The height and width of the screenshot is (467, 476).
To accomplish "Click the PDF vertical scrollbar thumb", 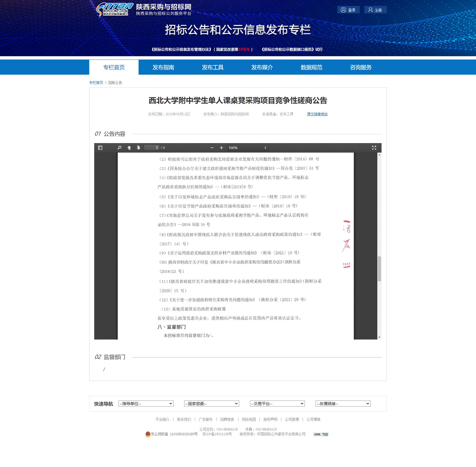I will (x=379, y=269).
